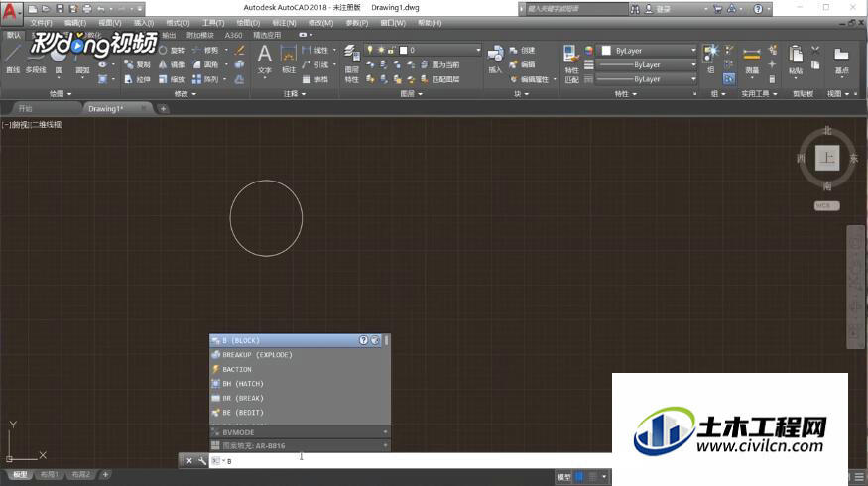Click the command line customize wrench icon

tap(202, 460)
